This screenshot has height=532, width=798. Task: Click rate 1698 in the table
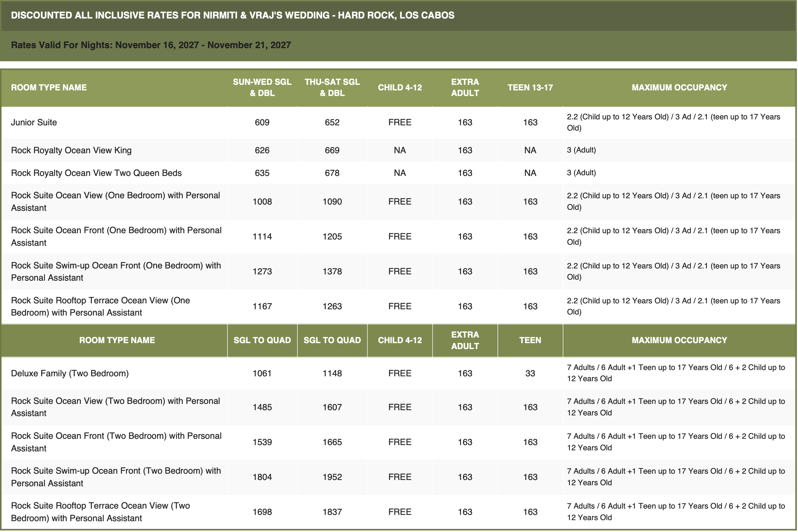262,512
